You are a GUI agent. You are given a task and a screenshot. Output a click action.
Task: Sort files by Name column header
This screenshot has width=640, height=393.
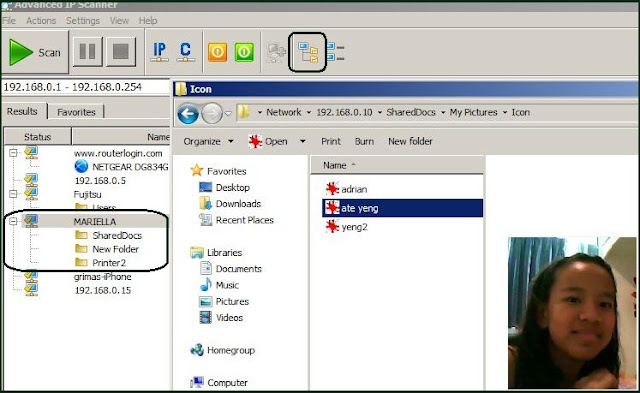[398, 165]
